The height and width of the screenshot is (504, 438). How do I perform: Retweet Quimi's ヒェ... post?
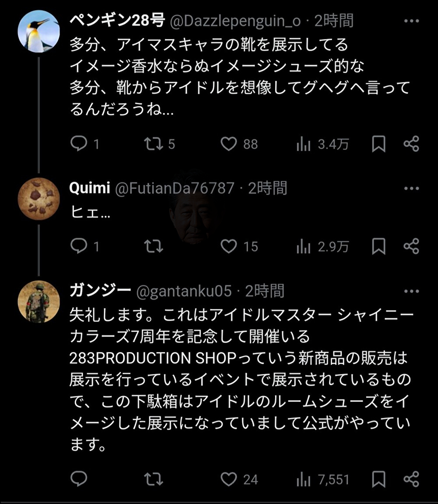(154, 247)
